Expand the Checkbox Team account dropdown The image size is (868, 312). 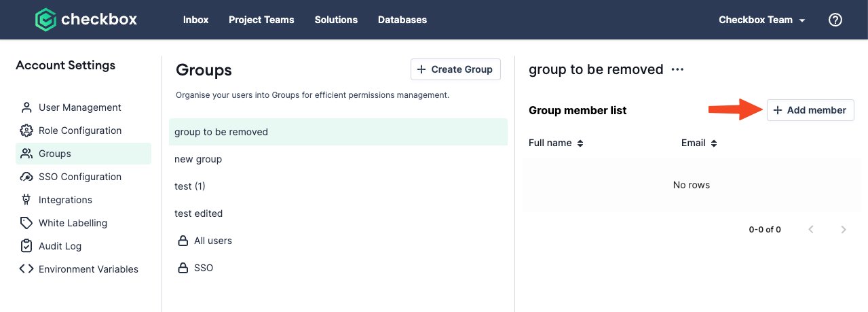(x=762, y=20)
